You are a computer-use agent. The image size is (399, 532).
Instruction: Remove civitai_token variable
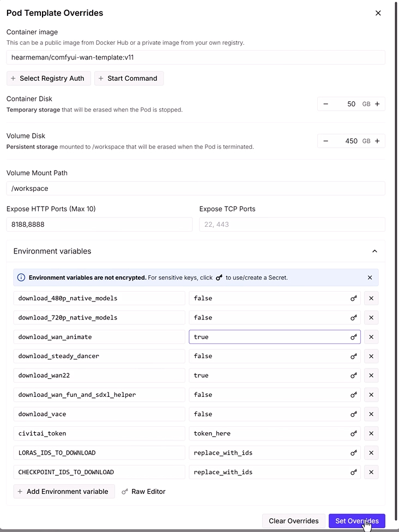click(x=371, y=433)
